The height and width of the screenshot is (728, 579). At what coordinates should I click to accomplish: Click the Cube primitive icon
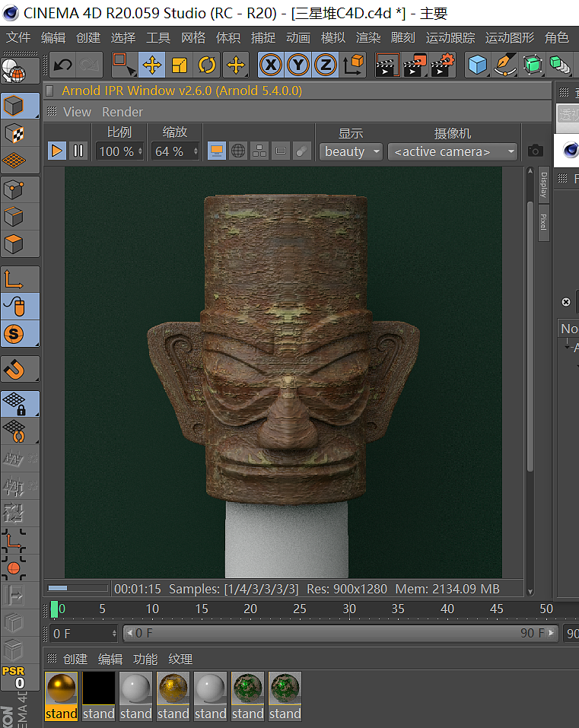478,65
